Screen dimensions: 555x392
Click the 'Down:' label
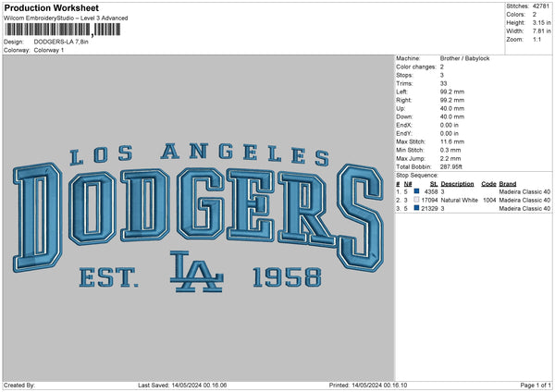click(x=404, y=116)
